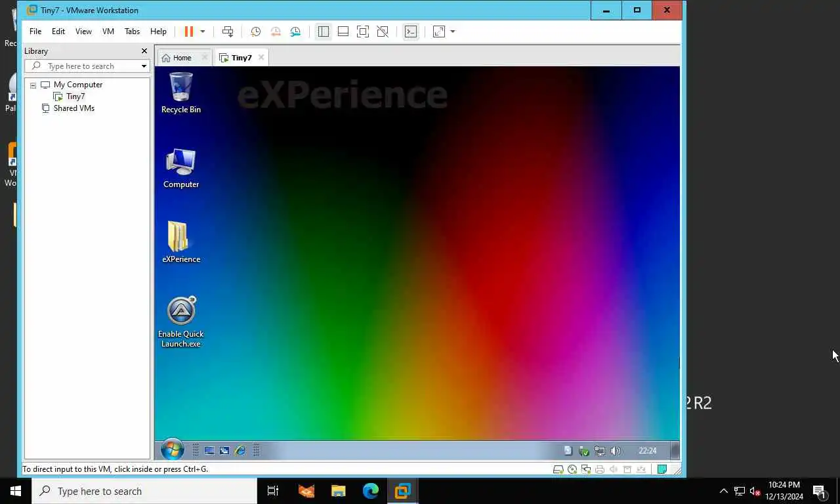Click the sound card status icon
The height and width of the screenshot is (504, 840).
(614, 469)
